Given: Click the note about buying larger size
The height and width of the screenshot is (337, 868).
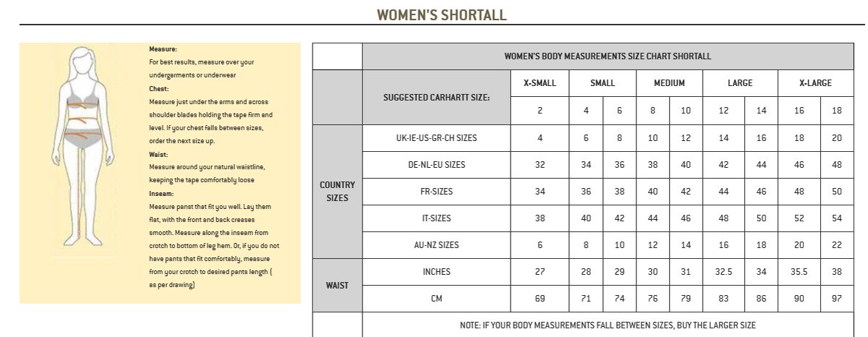Looking at the screenshot, I should tap(608, 325).
